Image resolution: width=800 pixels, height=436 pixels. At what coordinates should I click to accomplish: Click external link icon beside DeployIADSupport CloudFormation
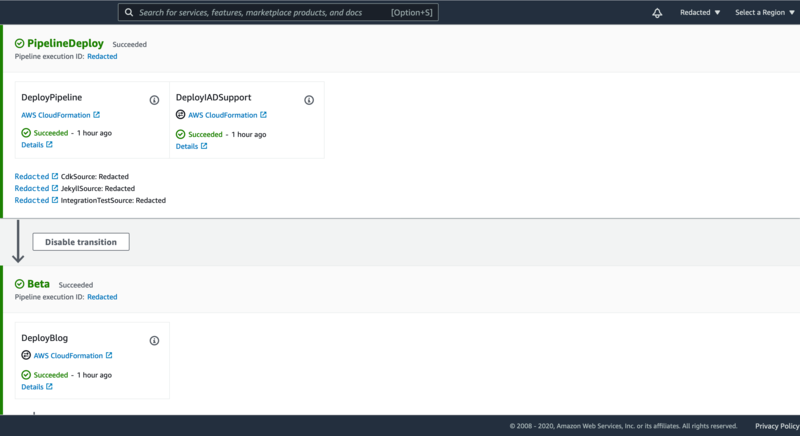click(263, 115)
